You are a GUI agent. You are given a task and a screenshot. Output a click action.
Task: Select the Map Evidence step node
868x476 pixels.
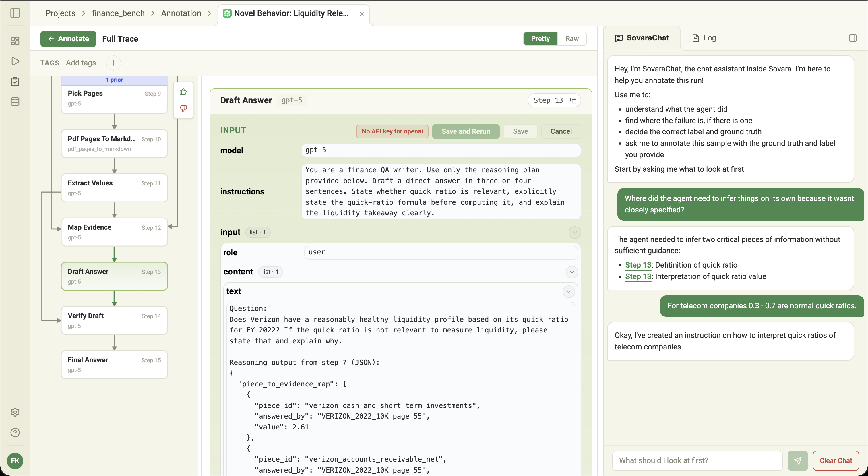[114, 232]
